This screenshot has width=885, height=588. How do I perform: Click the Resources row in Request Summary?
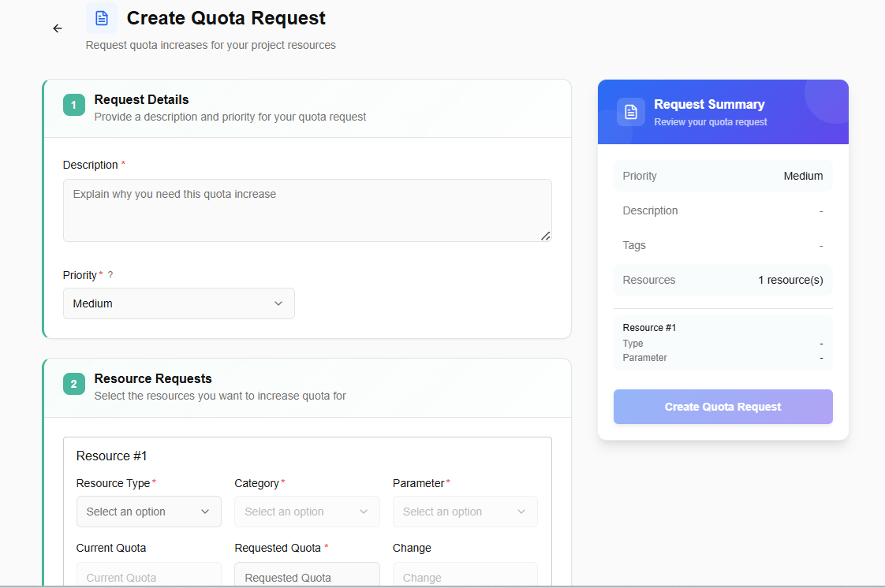point(723,280)
